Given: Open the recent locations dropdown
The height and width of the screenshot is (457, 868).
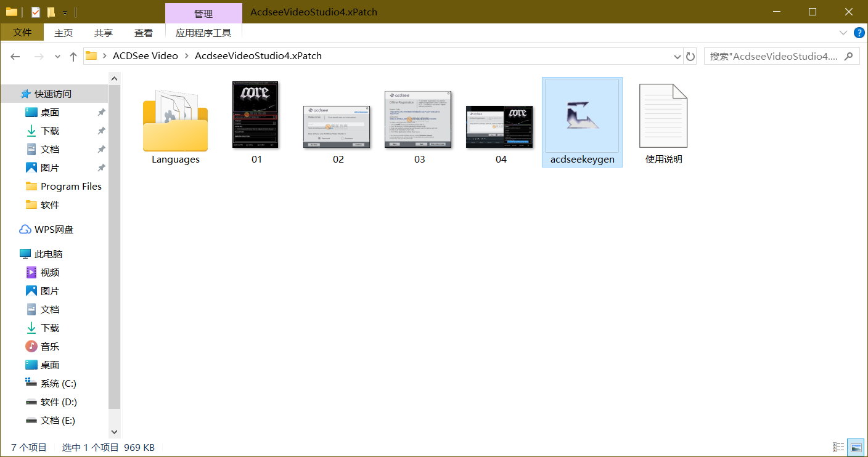Looking at the screenshot, I should (57, 56).
